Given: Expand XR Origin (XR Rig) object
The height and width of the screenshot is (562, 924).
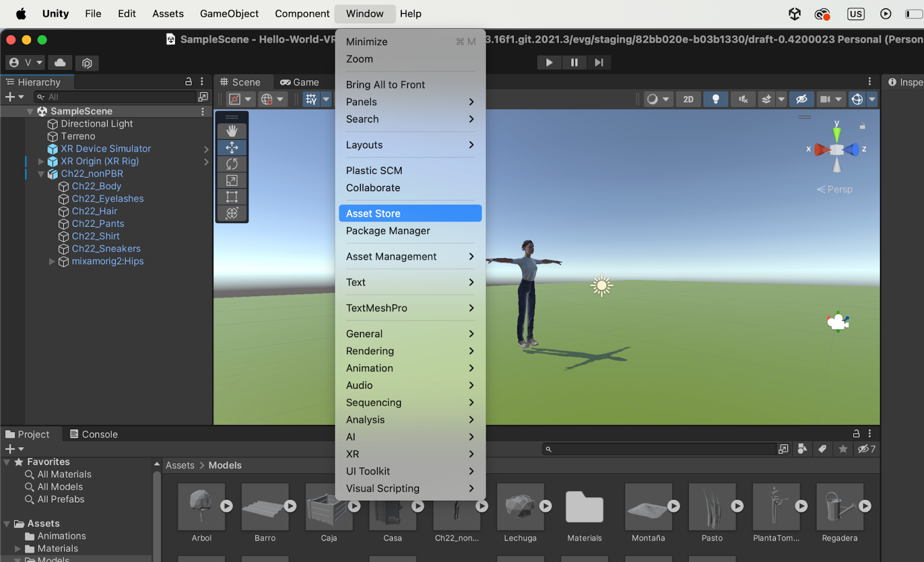Looking at the screenshot, I should [x=41, y=162].
